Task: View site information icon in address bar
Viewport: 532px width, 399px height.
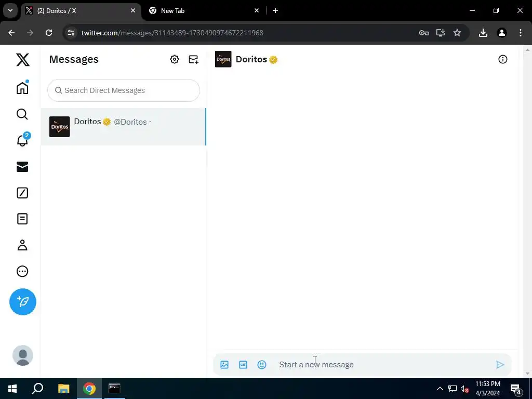Action: [x=71, y=33]
